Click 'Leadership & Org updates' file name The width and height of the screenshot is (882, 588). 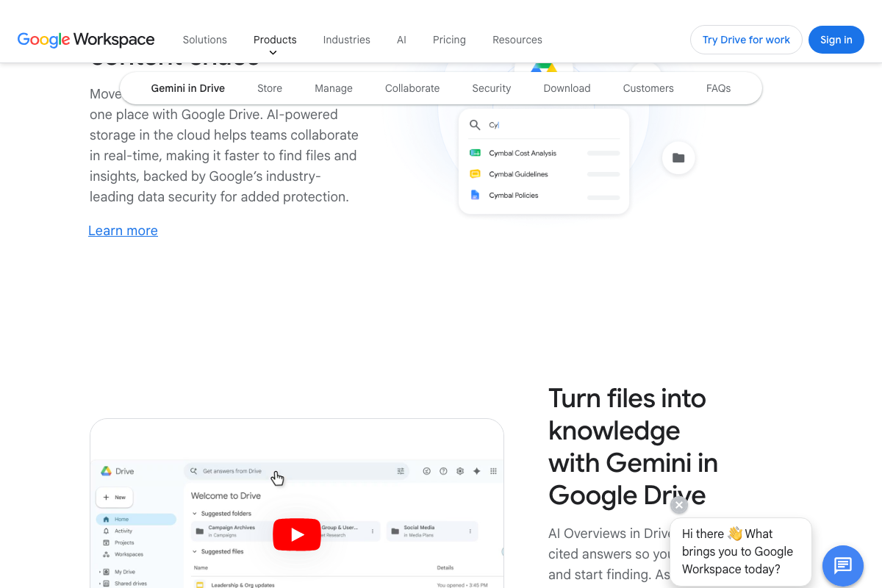243,585
